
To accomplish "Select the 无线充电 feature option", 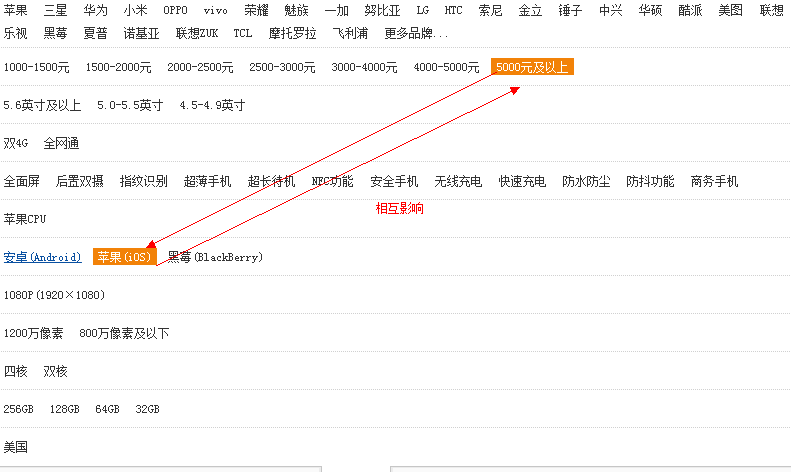I will [x=457, y=181].
